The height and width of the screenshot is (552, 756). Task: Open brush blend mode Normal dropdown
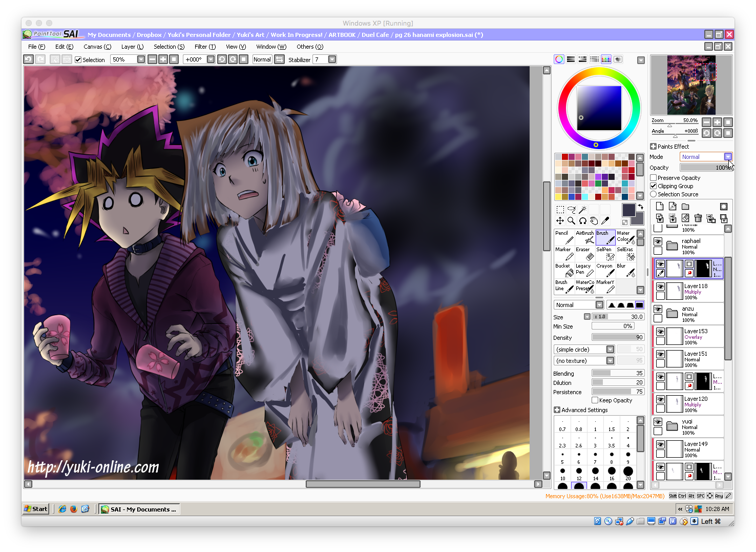tap(599, 305)
